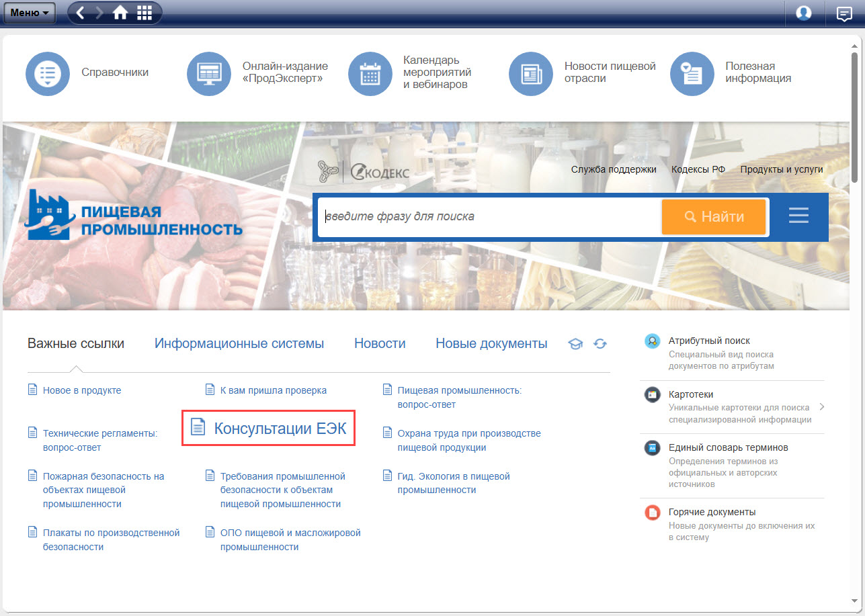Expand the Картотеки chevron arrow

tap(822, 407)
